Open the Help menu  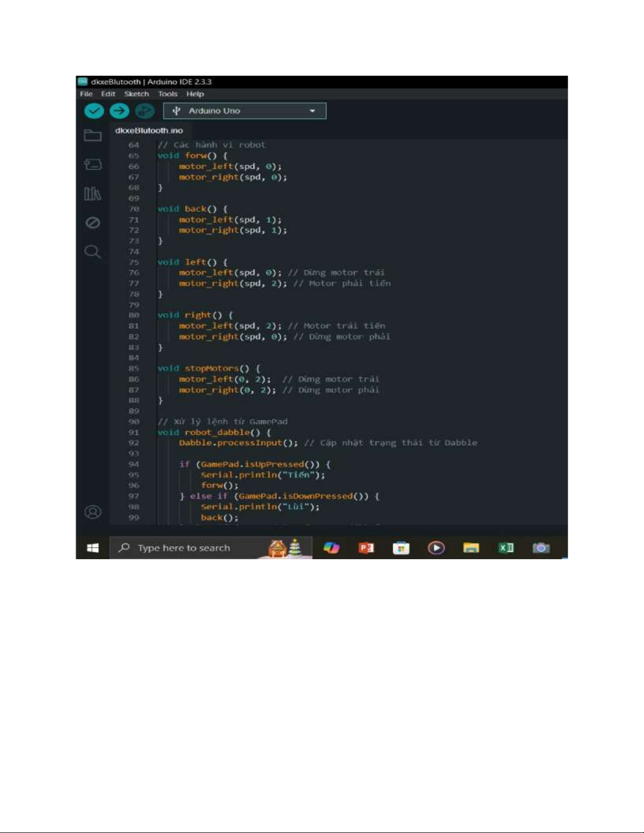195,94
